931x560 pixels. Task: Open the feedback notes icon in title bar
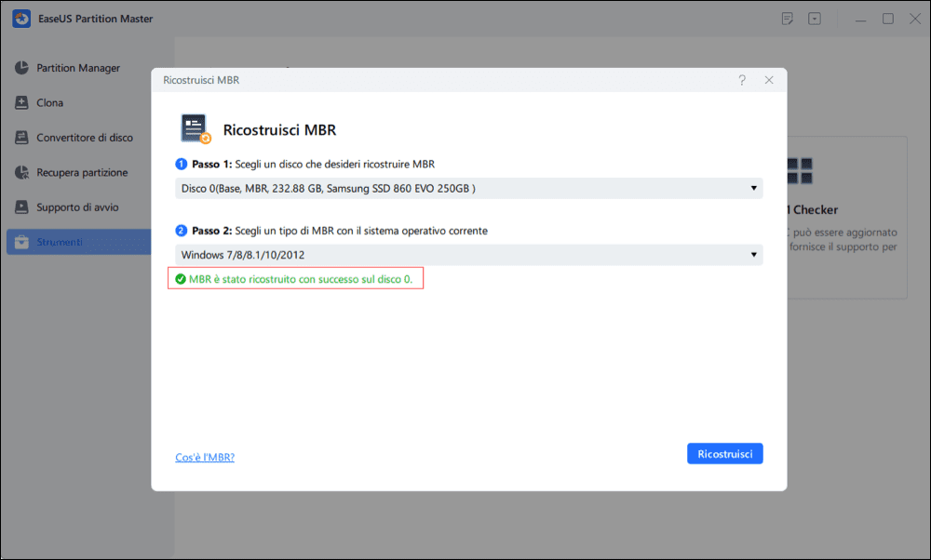pyautogui.click(x=788, y=19)
